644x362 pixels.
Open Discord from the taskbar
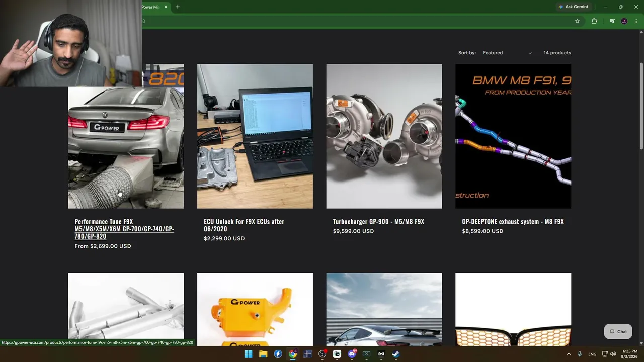[x=352, y=354]
